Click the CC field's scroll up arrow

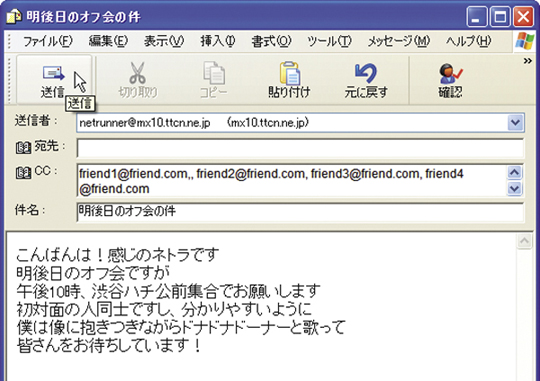515,173
